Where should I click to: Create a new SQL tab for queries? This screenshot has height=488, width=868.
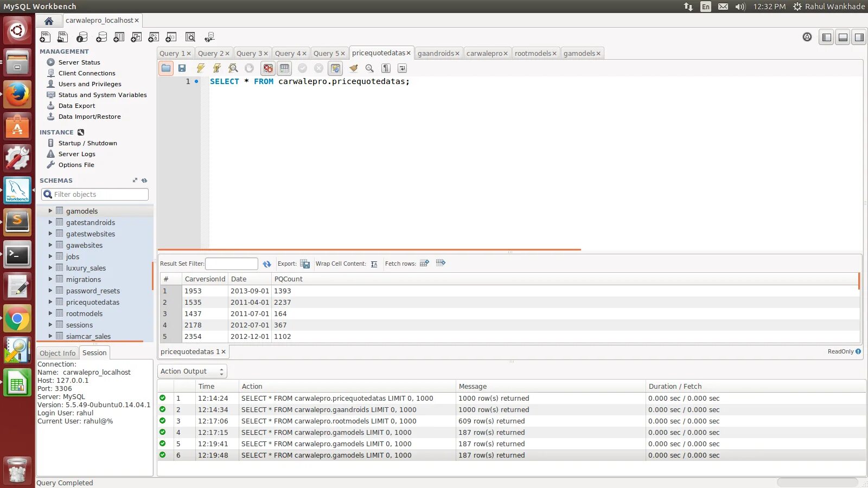[46, 37]
